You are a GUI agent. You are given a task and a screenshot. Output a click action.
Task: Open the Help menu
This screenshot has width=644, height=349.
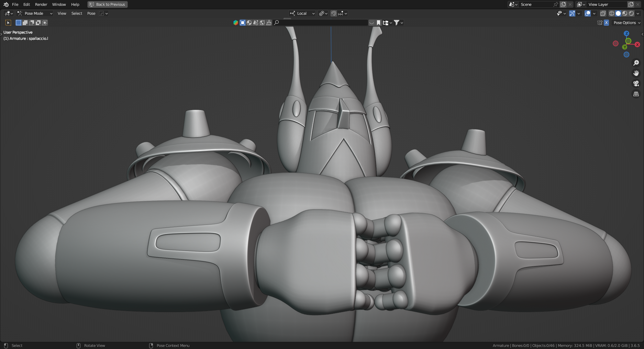[x=75, y=4]
